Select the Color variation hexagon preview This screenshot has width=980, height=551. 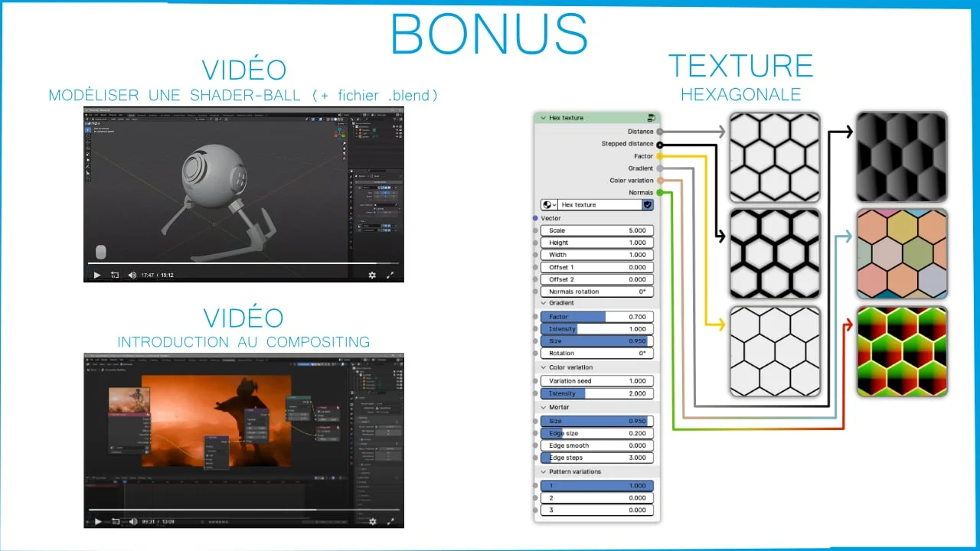pos(901,253)
